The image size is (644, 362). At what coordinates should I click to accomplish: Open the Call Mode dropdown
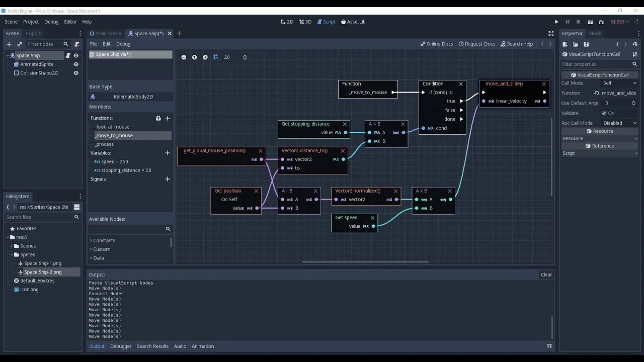coord(619,83)
